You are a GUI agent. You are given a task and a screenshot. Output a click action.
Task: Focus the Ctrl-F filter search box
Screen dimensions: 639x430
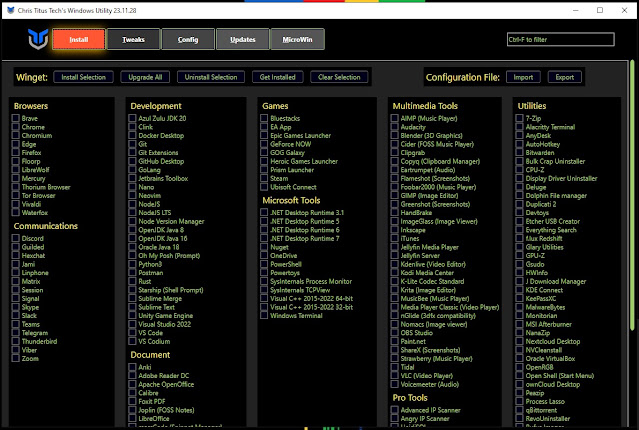(x=560, y=40)
